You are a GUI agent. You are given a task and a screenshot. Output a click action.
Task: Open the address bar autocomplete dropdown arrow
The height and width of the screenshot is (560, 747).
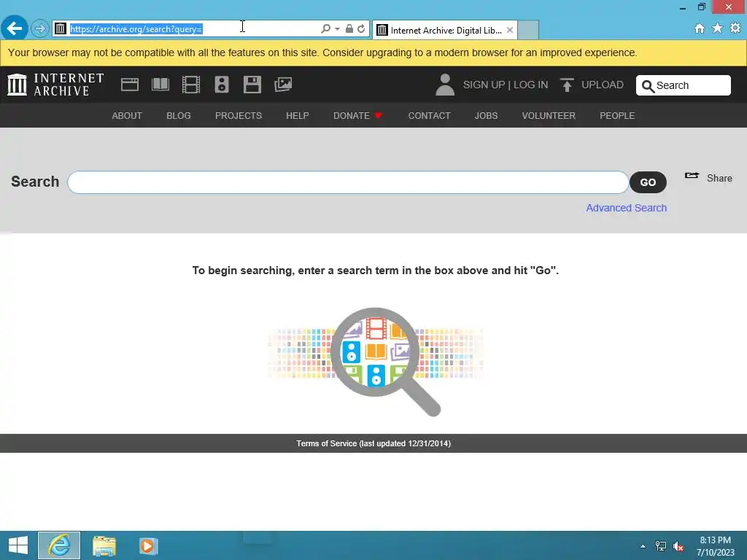[337, 28]
